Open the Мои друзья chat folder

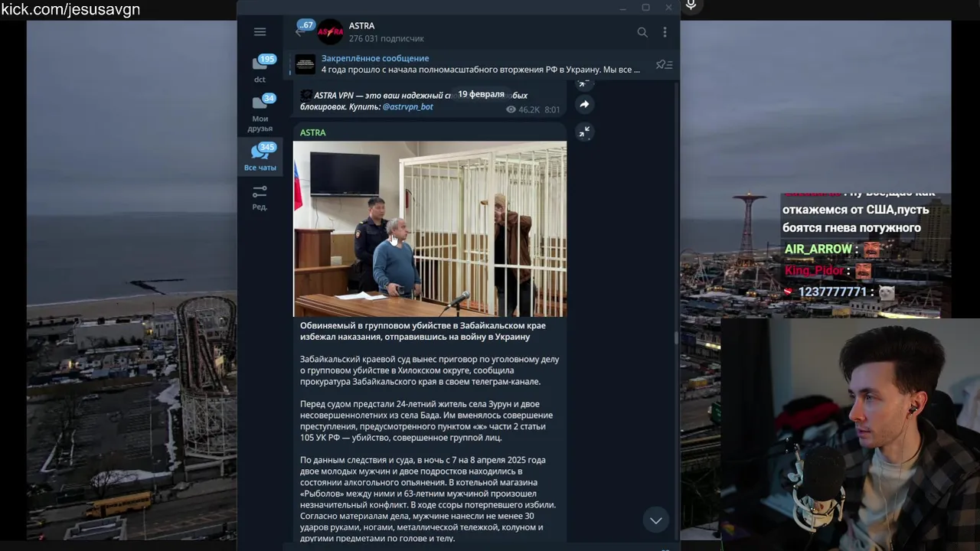[260, 113]
